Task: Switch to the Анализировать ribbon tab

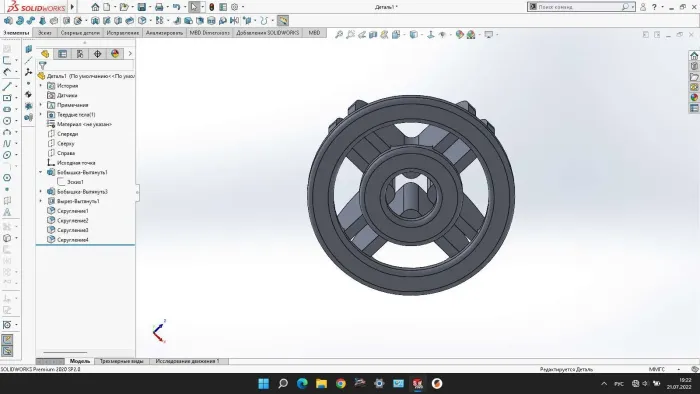Action: click(x=164, y=33)
